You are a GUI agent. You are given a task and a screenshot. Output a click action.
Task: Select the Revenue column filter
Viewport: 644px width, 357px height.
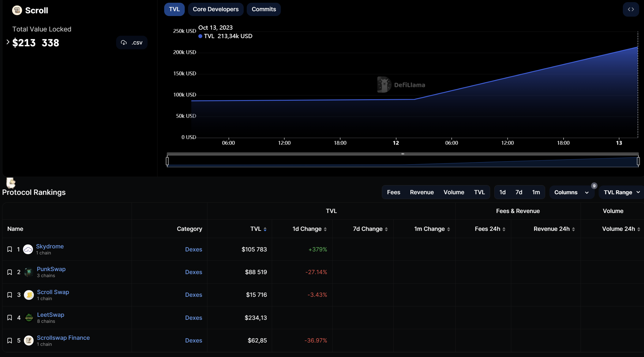point(422,192)
